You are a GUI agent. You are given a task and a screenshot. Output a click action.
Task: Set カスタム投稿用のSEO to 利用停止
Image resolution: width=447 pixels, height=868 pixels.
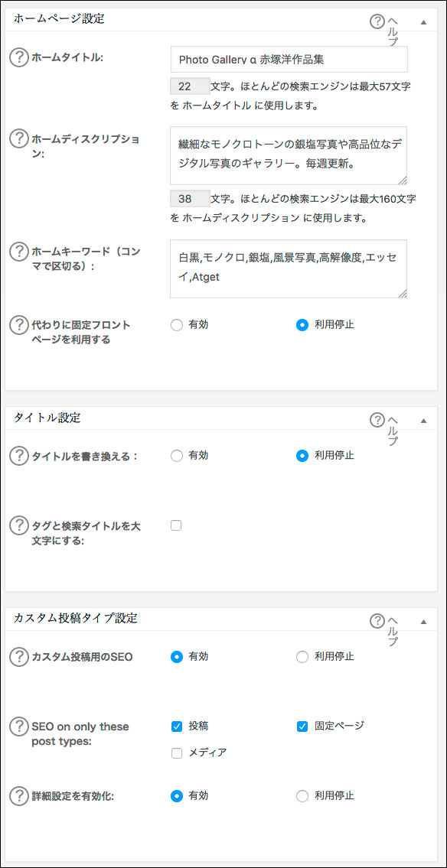(302, 656)
